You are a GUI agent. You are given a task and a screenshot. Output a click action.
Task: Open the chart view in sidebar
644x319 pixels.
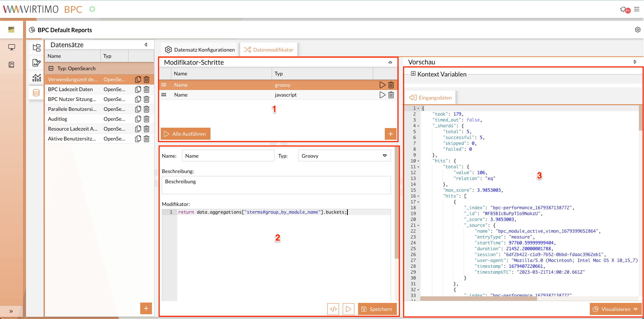point(36,78)
